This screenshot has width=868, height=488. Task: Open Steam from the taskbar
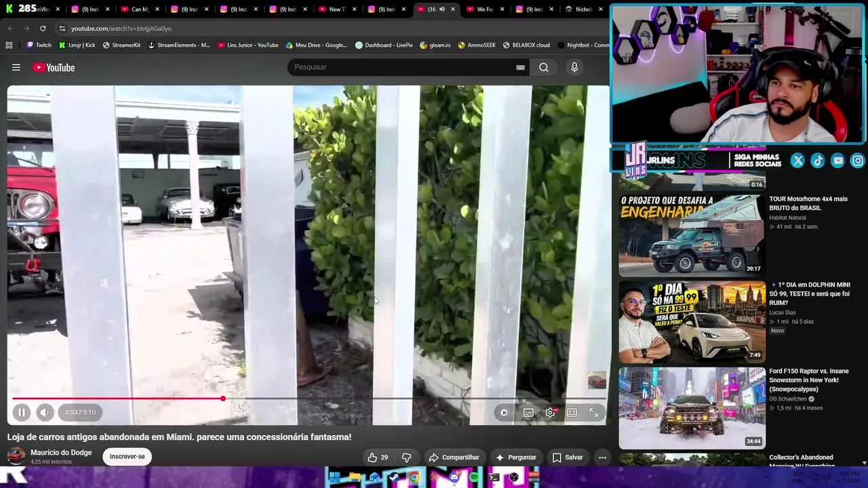pyautogui.click(x=394, y=477)
